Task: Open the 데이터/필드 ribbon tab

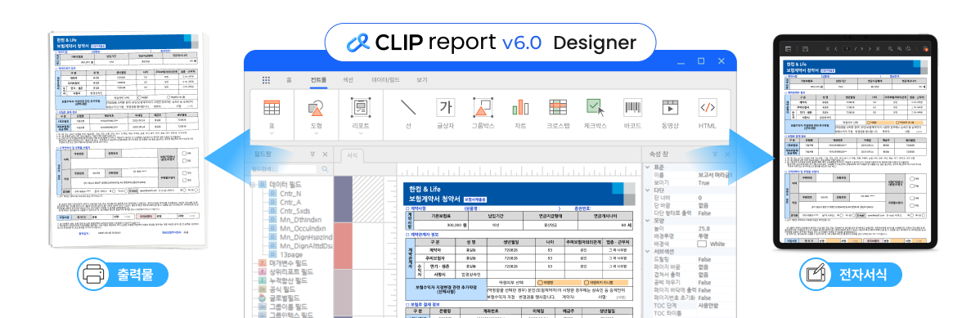Action: tap(385, 80)
